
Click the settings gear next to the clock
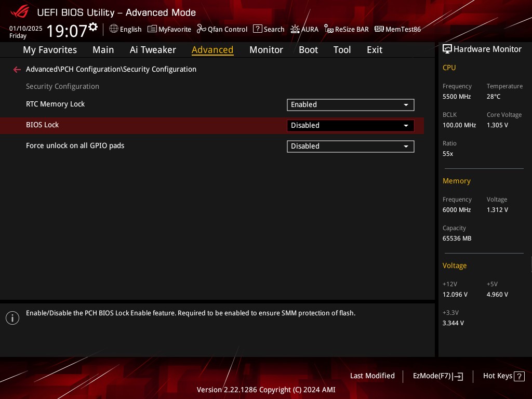[93, 26]
